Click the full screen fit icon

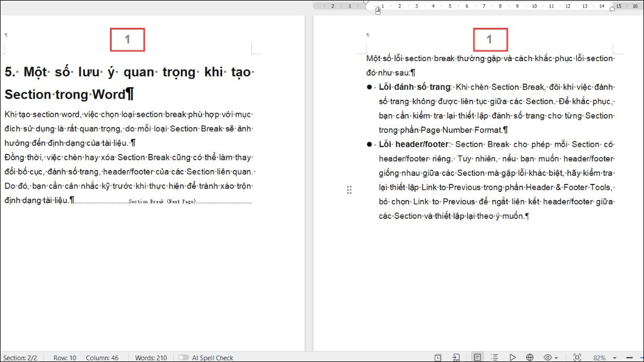tap(577, 357)
